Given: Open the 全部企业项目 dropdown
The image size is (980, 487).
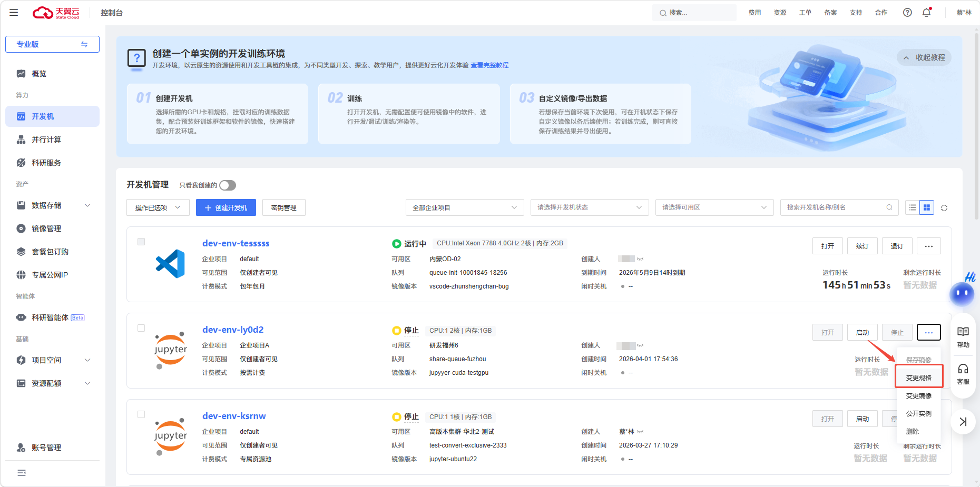Looking at the screenshot, I should (x=465, y=207).
